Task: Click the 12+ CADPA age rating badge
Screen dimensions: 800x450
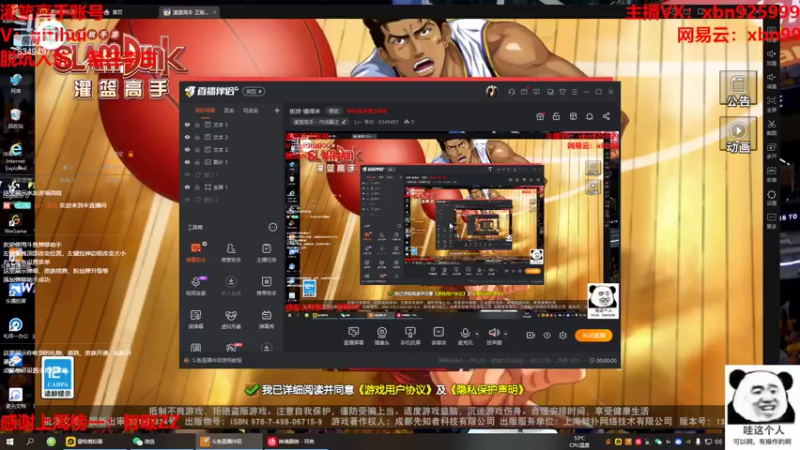Action: pyautogui.click(x=57, y=378)
